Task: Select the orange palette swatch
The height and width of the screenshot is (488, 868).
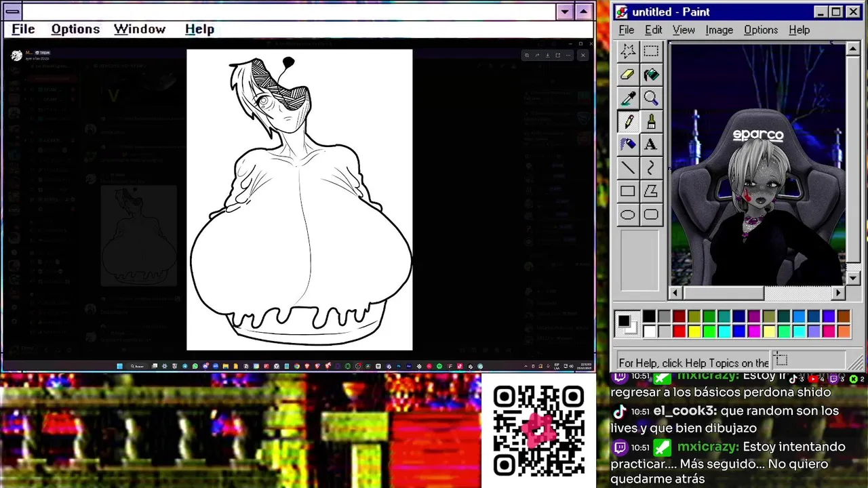Action: [844, 331]
